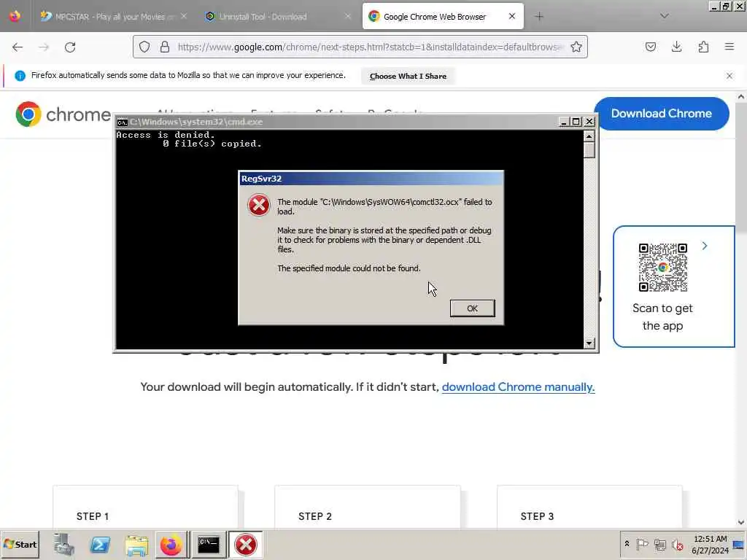The image size is (747, 560).
Task: Click the info icon in the notification bar
Action: [20, 76]
